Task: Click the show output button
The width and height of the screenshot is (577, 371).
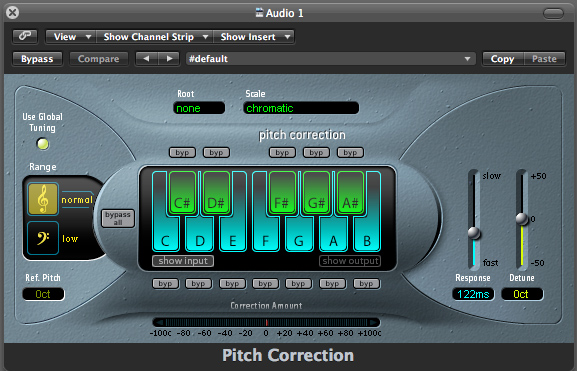Action: (350, 261)
